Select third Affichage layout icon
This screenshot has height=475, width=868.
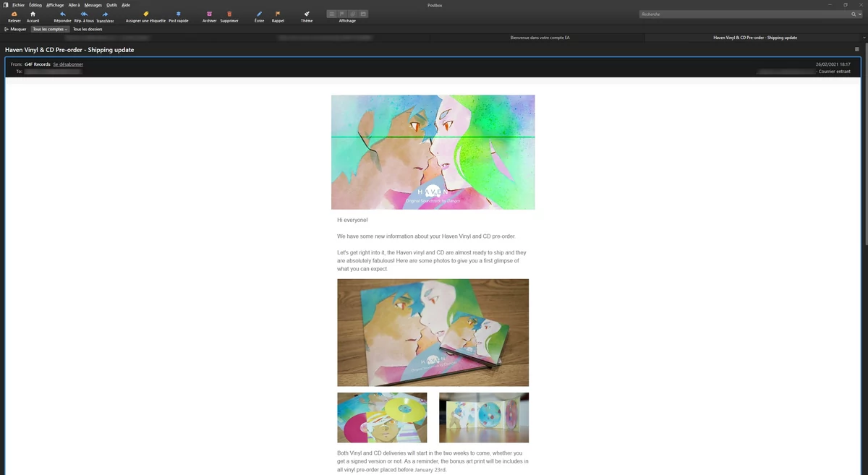[x=353, y=14]
